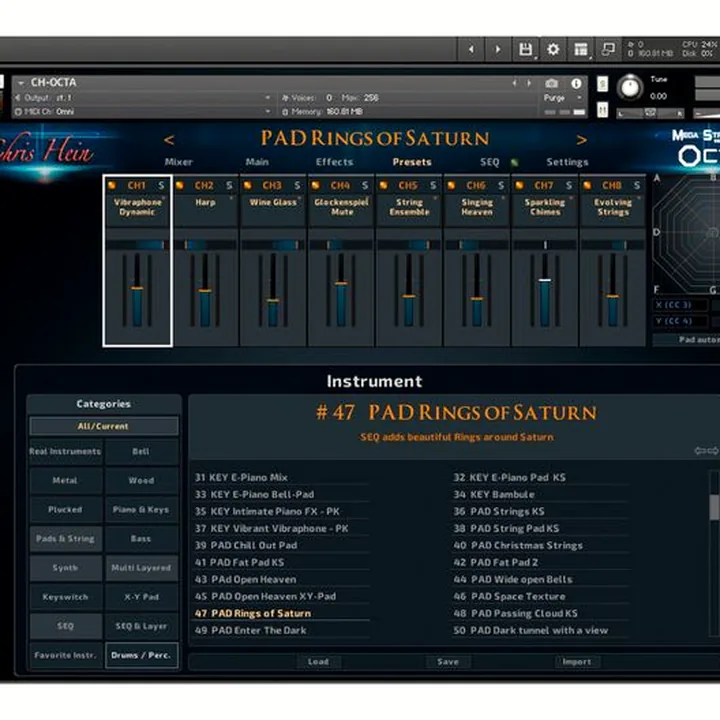Adjust the CH7 volume fader

point(545,280)
